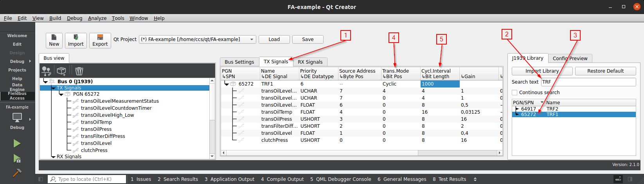Click the Save button

point(308,39)
